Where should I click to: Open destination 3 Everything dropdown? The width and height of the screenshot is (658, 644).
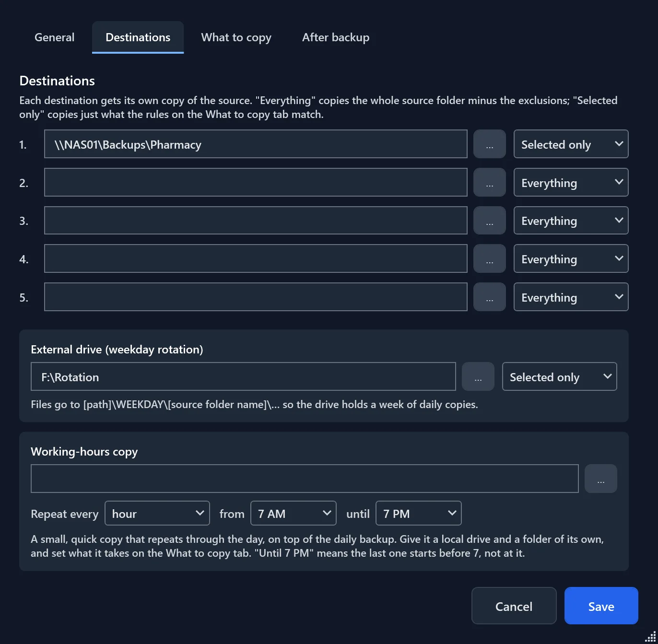coord(571,221)
